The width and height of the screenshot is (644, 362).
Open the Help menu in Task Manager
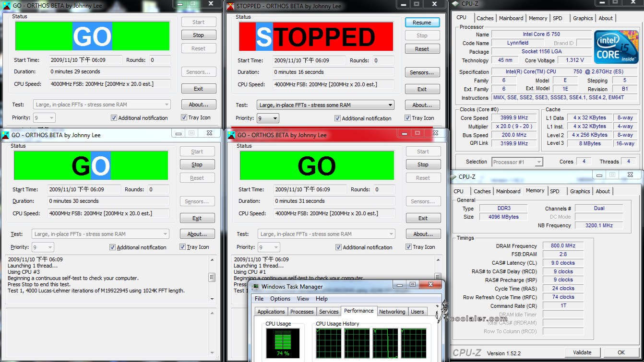[322, 299]
